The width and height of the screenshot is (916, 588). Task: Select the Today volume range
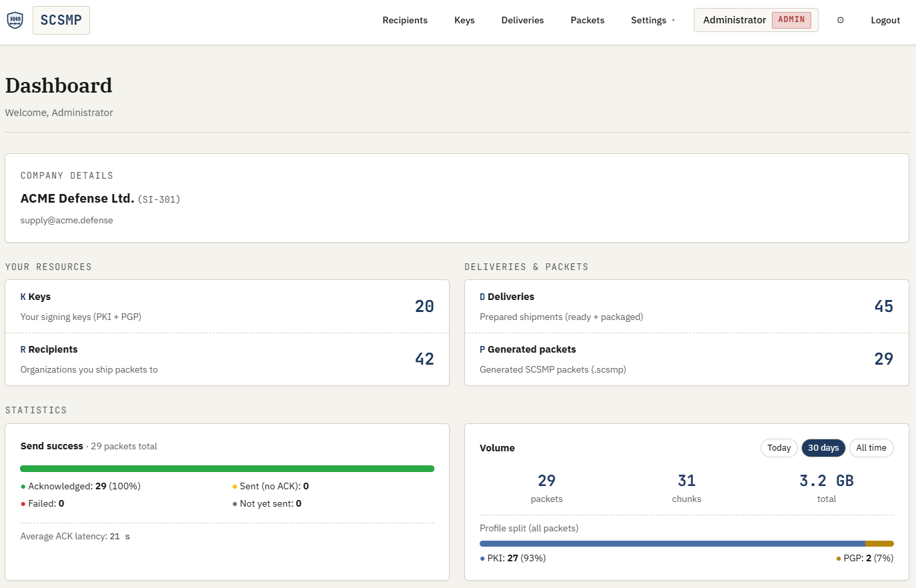coord(779,448)
